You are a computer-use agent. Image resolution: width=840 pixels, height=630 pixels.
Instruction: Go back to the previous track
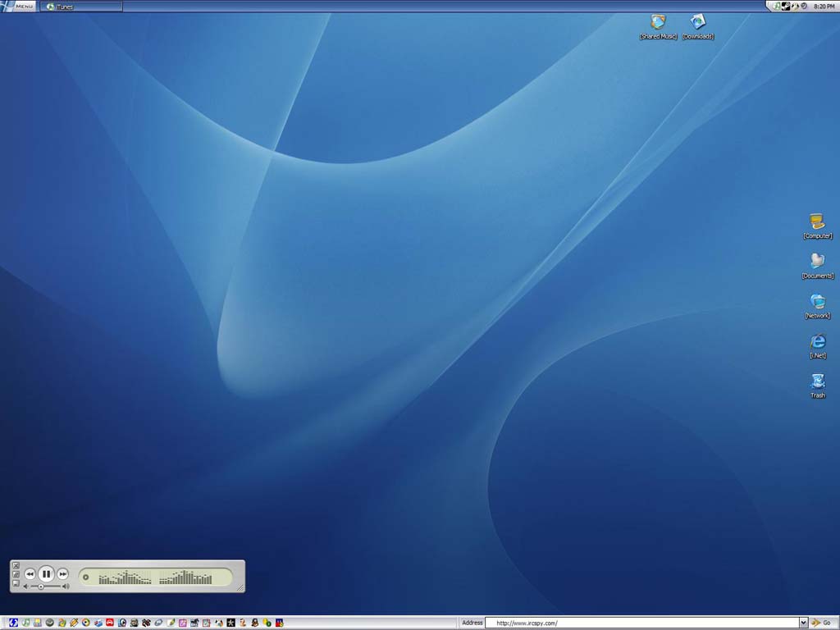click(30, 574)
